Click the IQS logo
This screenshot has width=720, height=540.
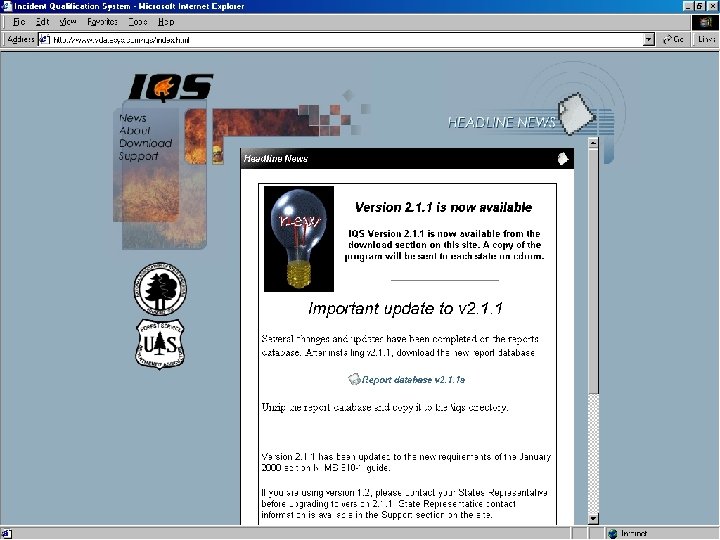coord(171,87)
